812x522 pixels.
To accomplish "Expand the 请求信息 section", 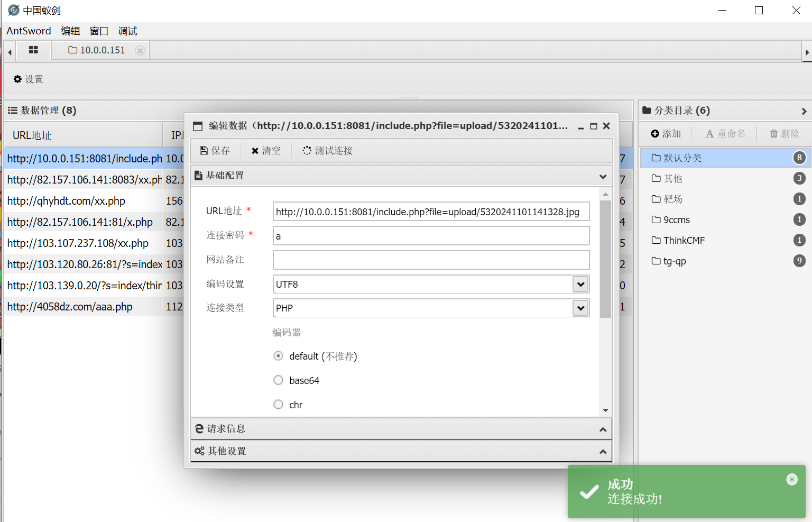I will [603, 429].
